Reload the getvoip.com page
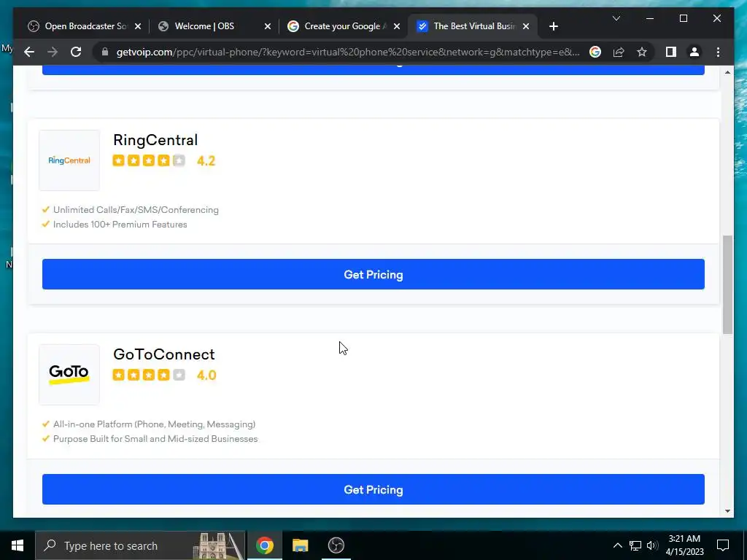Viewport: 747px width, 560px height. click(x=76, y=52)
